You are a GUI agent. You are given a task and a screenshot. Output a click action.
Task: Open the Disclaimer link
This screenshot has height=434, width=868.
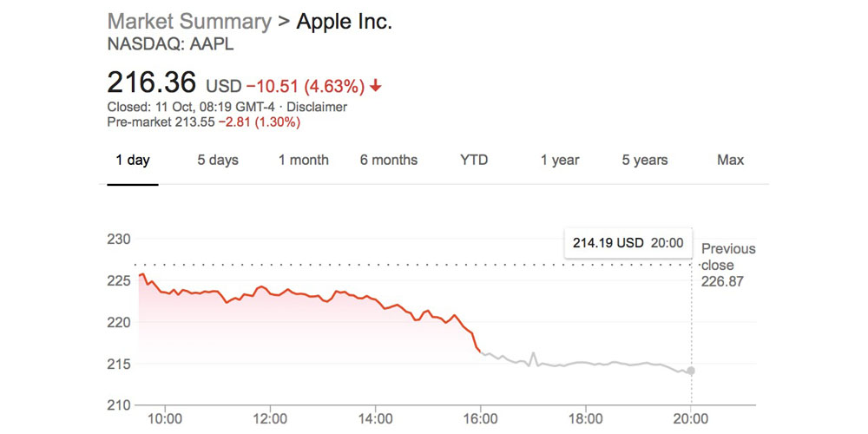[317, 107]
